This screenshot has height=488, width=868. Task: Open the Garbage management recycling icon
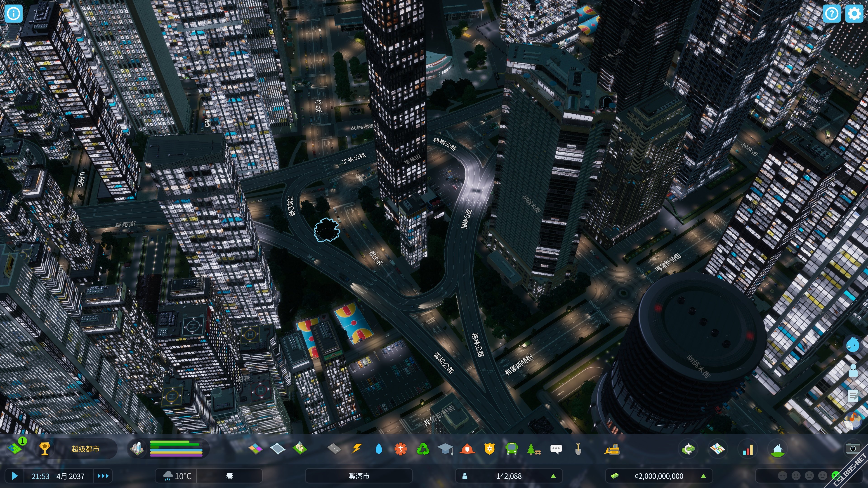pyautogui.click(x=423, y=449)
